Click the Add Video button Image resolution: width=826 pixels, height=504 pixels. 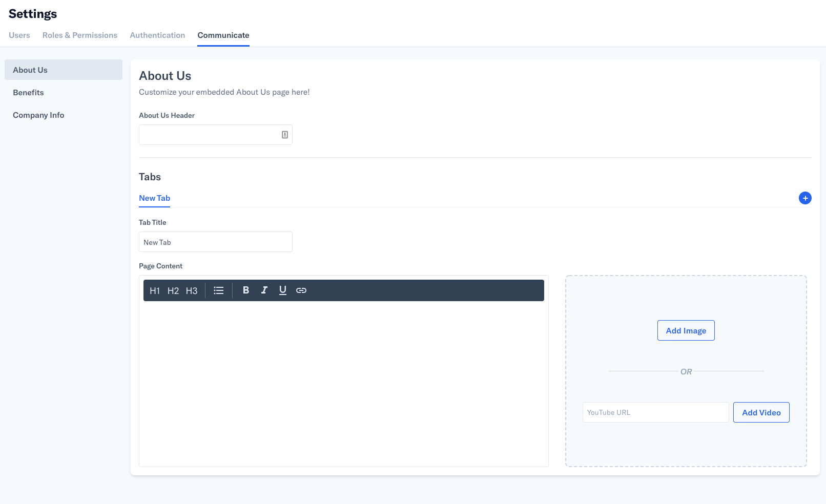click(x=761, y=412)
